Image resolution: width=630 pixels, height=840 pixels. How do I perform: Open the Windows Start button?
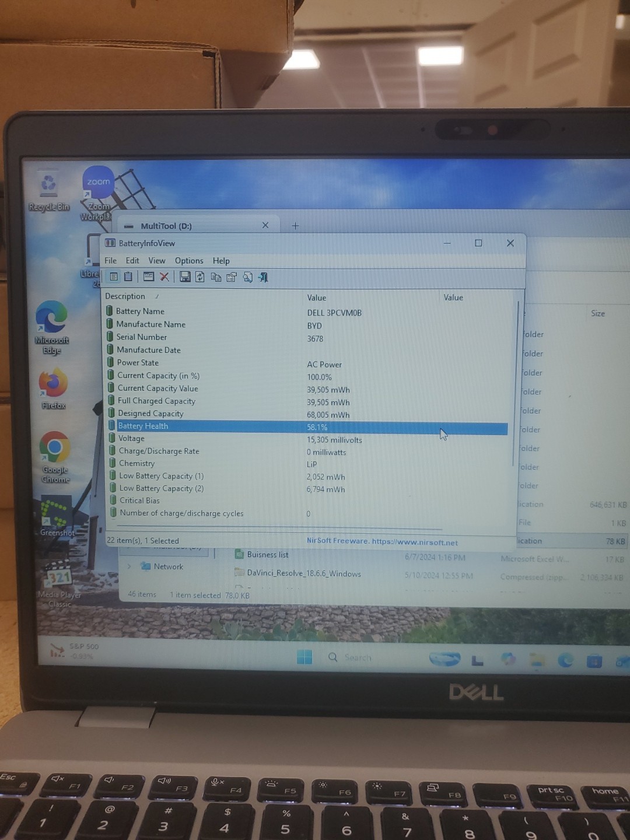pyautogui.click(x=304, y=657)
